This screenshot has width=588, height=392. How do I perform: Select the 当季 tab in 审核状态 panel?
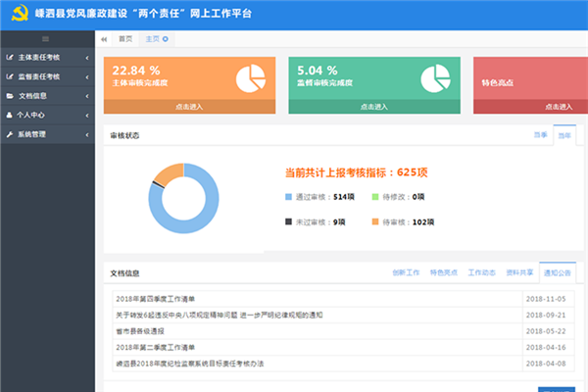(540, 135)
